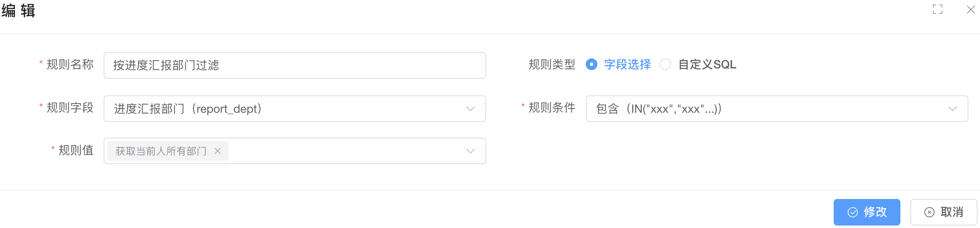Click the 自定义SQL label text
980x228 pixels.
click(707, 64)
